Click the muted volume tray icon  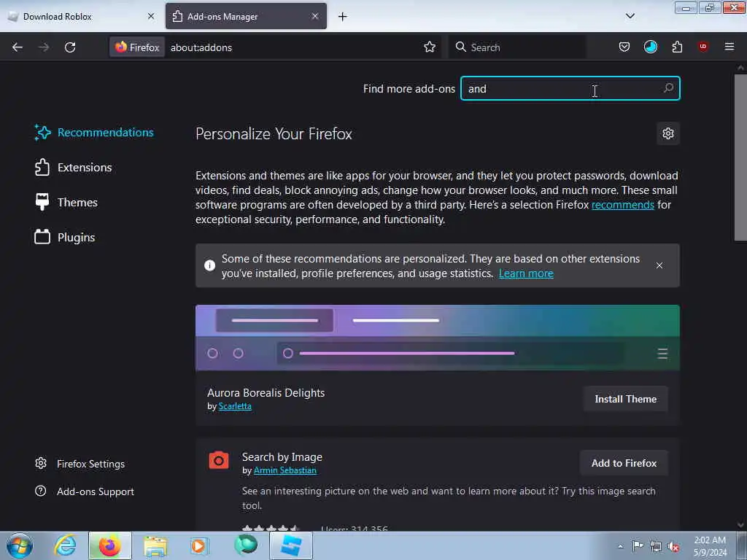(673, 546)
